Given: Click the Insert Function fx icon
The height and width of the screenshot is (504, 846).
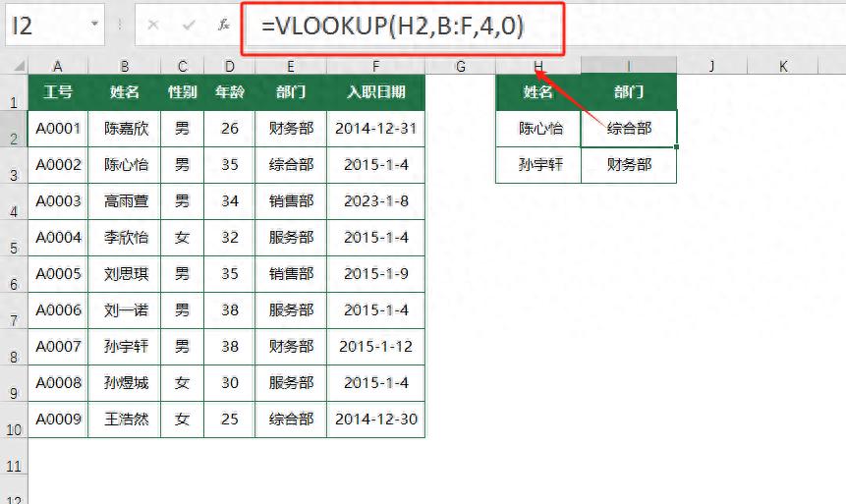Looking at the screenshot, I should pos(223,25).
